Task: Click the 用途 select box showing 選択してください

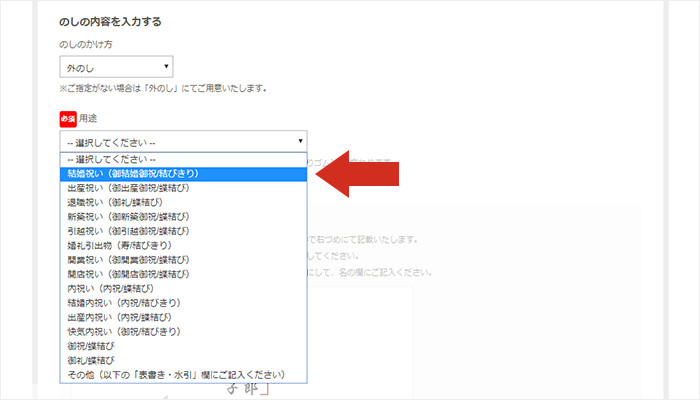Action: coord(183,142)
